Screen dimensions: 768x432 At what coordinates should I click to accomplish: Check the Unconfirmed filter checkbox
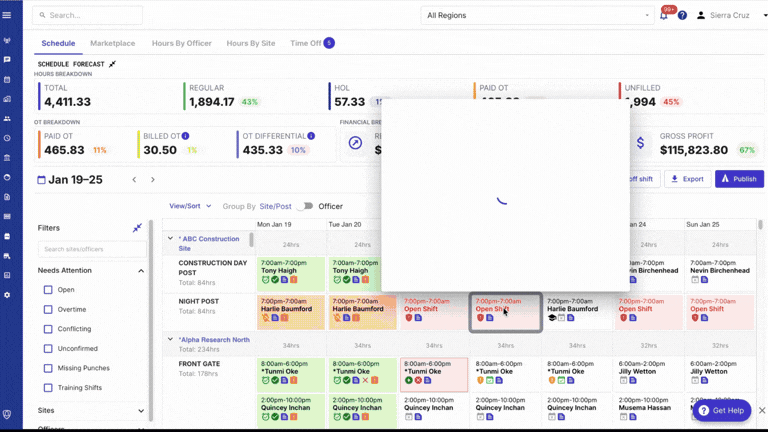(48, 349)
